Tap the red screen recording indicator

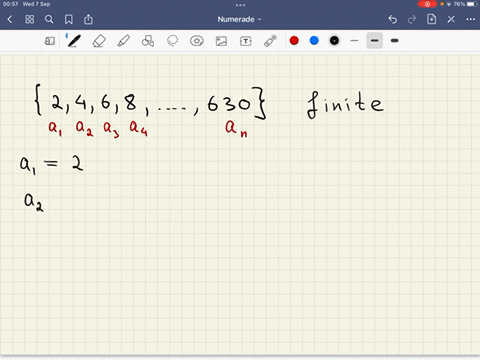tap(427, 4)
